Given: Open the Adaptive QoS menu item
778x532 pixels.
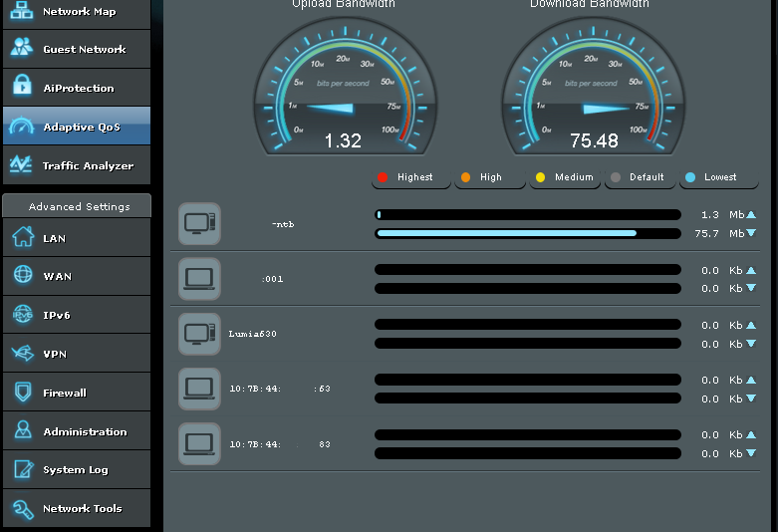Looking at the screenshot, I should click(x=81, y=128).
